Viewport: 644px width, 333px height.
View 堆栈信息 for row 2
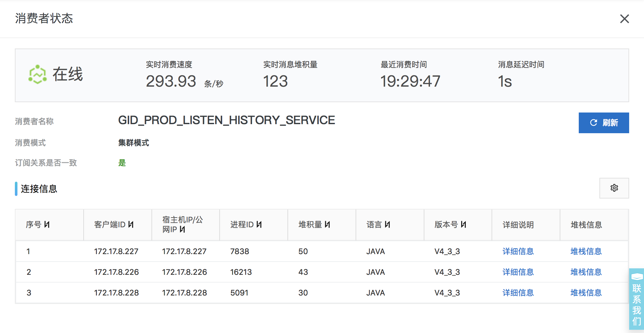point(586,272)
